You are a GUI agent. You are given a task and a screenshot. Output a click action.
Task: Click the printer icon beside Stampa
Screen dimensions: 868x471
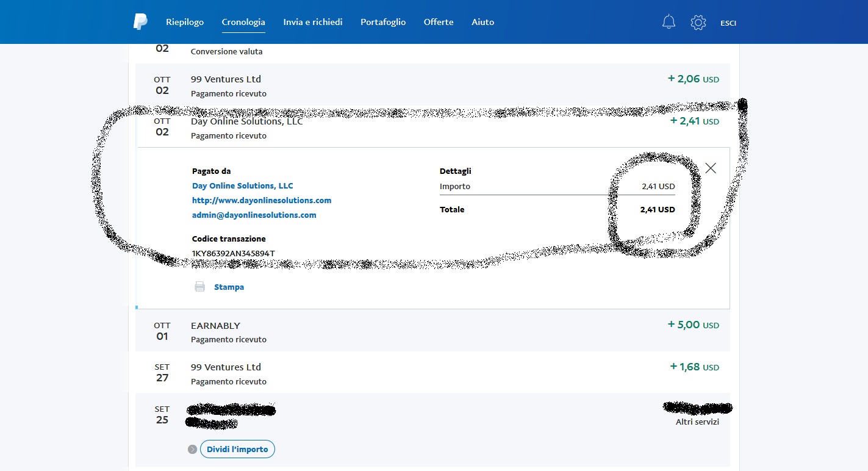199,287
